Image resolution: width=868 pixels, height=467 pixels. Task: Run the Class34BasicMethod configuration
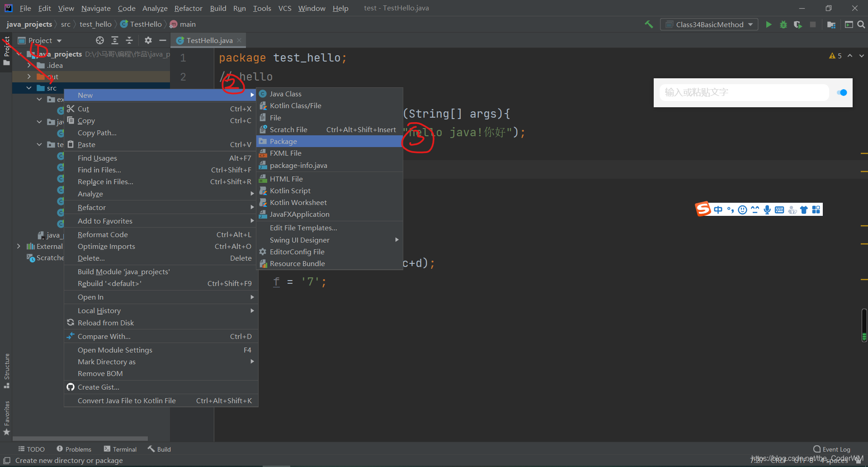click(x=769, y=24)
